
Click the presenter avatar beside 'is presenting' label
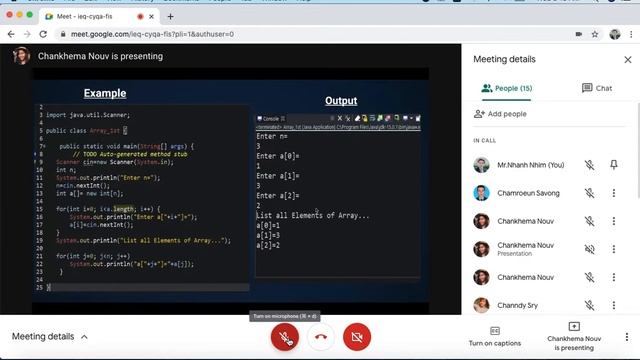(21, 56)
